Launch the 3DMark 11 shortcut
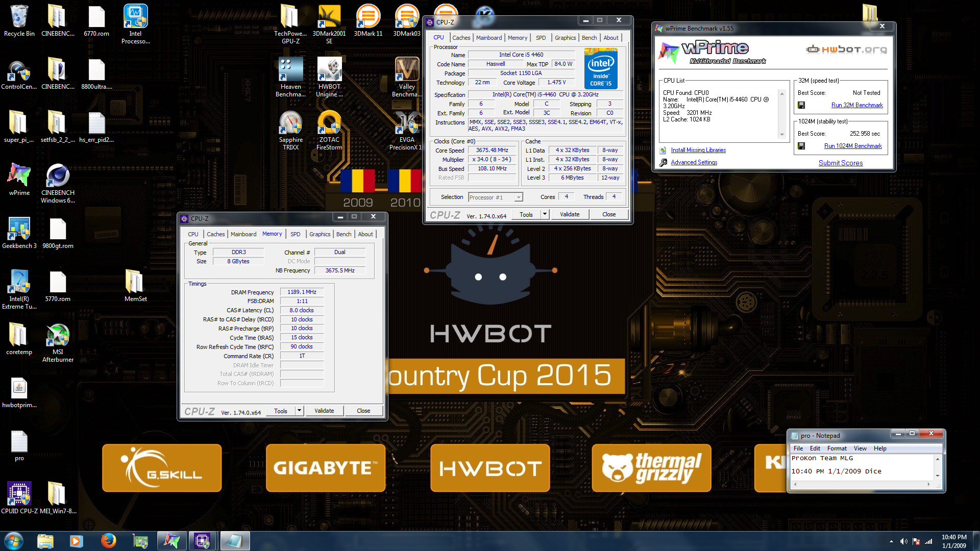Screen dimensions: 980x551 coord(368,21)
